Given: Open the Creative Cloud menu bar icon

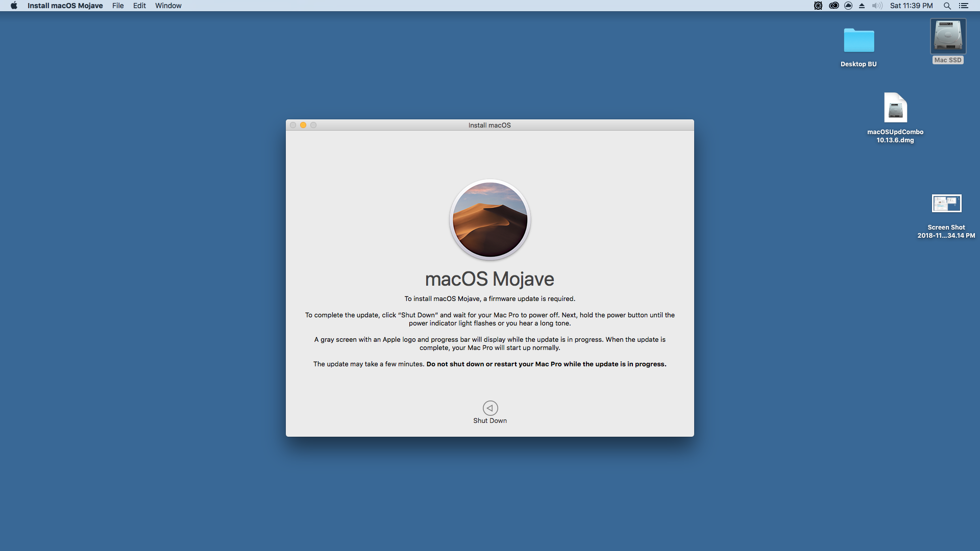Looking at the screenshot, I should coord(834,6).
